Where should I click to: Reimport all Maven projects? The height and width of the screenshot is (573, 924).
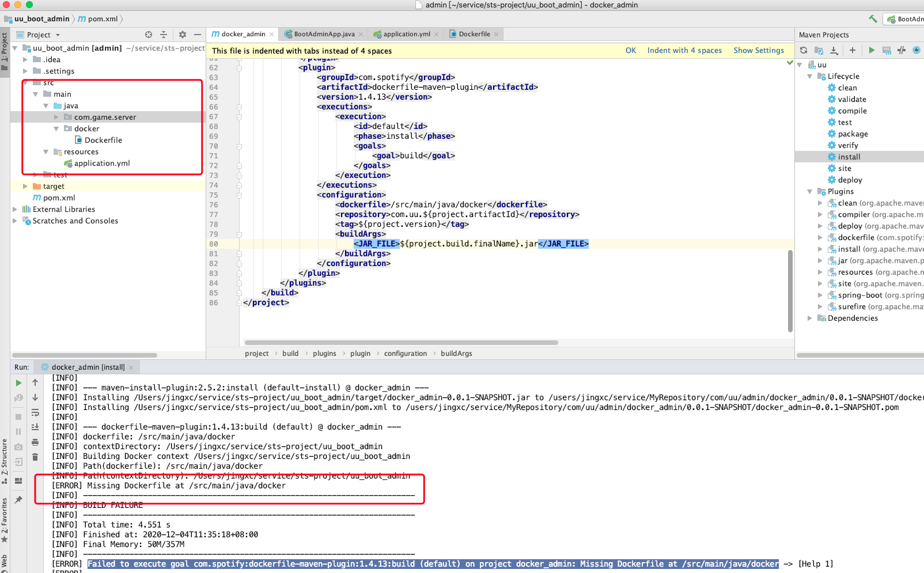pyautogui.click(x=804, y=50)
